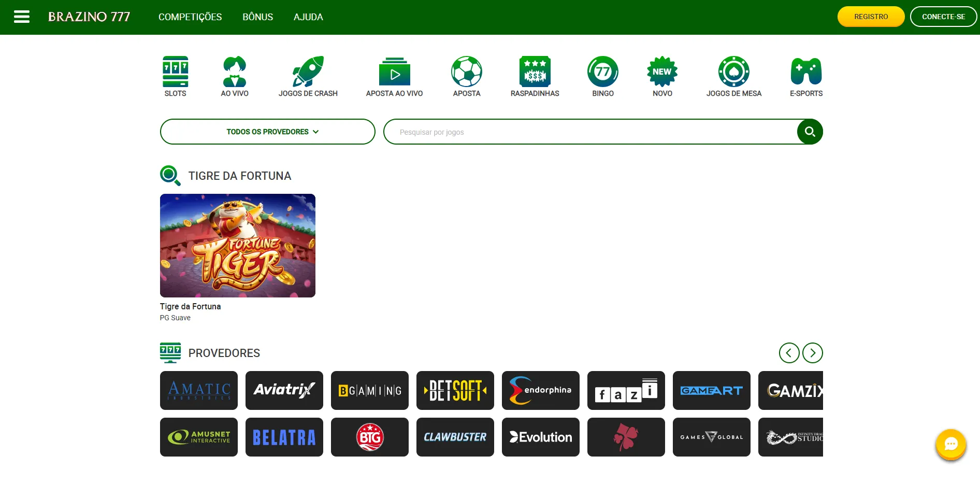Focus the Pesquisar por jogos field

click(590, 132)
